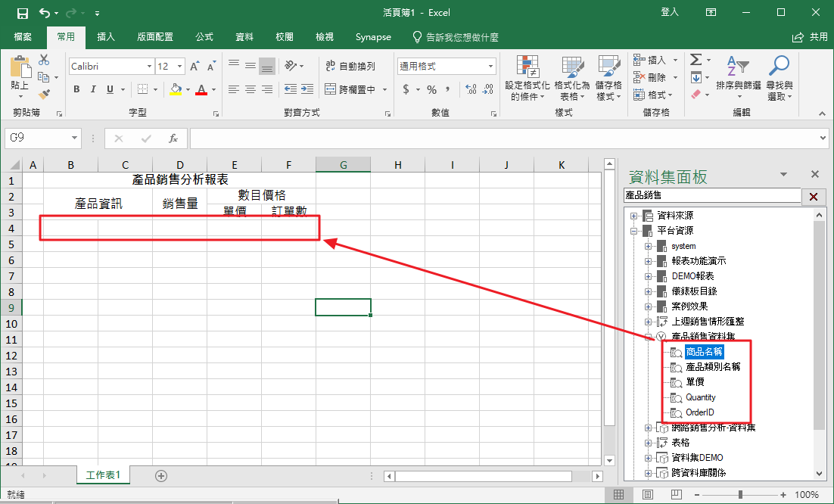
Task: Open the 公式 ribbon tab
Action: [204, 37]
